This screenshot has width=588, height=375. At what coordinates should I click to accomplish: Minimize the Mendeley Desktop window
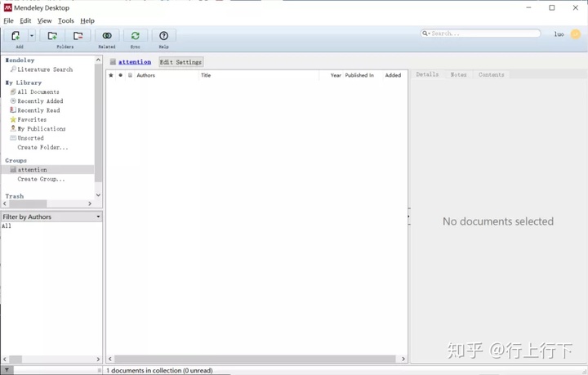[528, 7]
